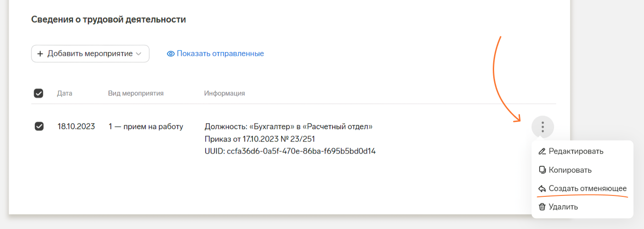Image resolution: width=644 pixels, height=229 pixels.
Task: Click the Информация column header
Action: 224,93
